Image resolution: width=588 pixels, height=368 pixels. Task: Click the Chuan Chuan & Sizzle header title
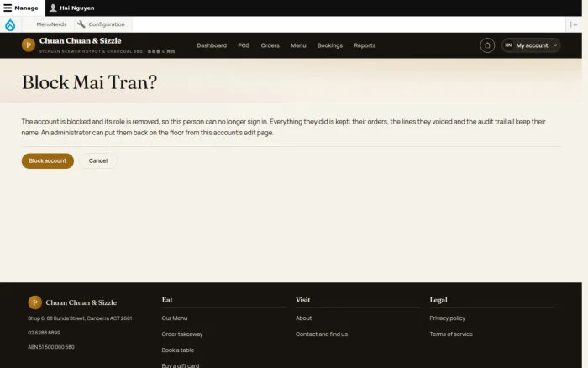tap(81, 40)
